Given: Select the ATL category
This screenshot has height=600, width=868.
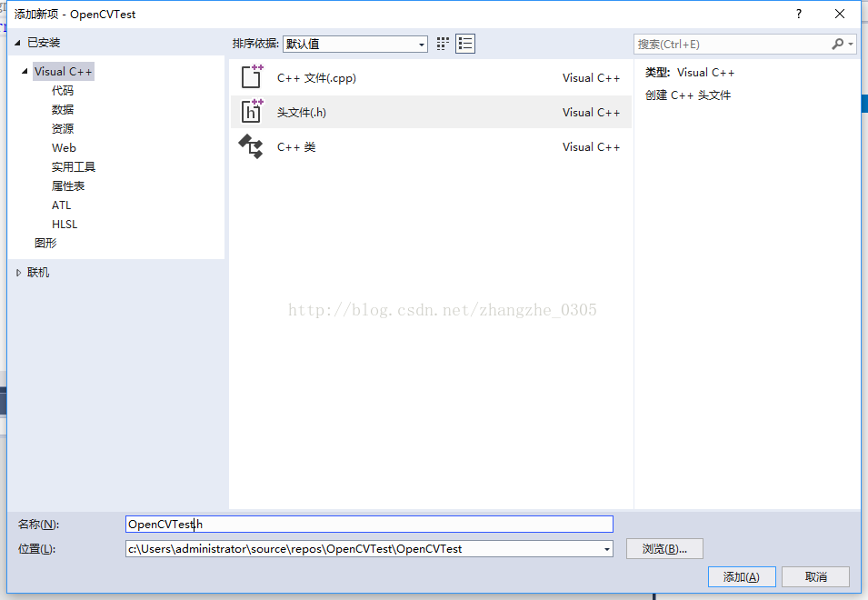Looking at the screenshot, I should tap(62, 205).
